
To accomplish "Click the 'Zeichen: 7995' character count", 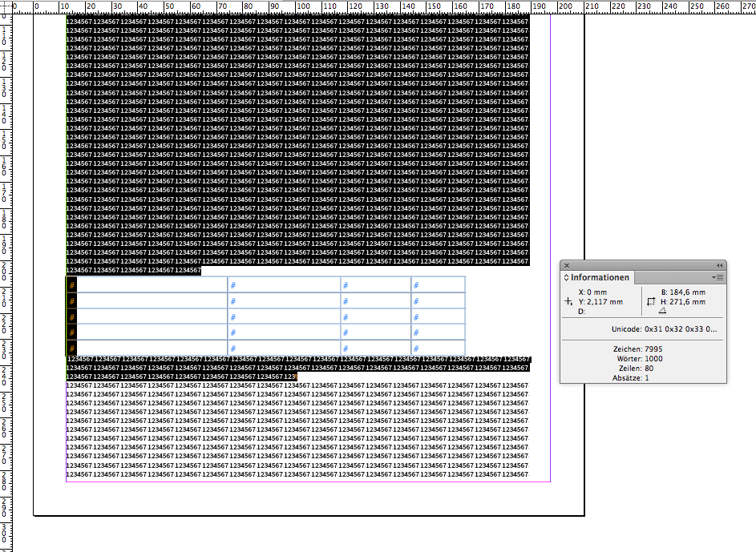I will tap(638, 349).
